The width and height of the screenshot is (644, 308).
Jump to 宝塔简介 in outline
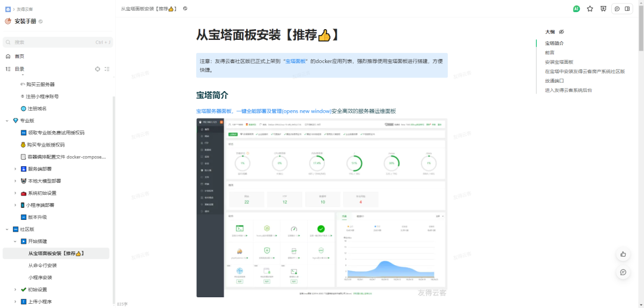click(x=554, y=43)
